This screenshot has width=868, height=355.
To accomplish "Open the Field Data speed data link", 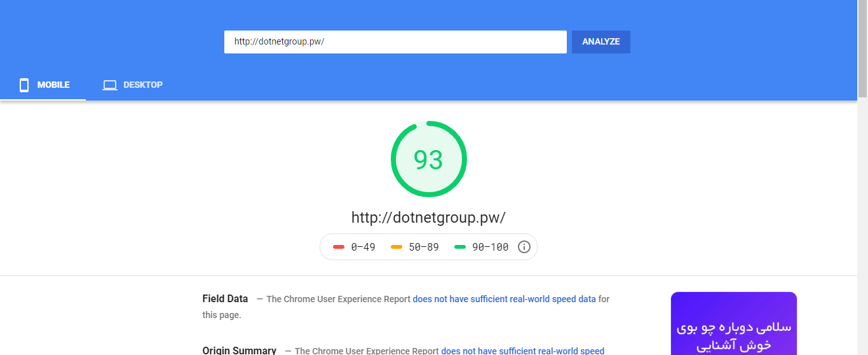I will [x=505, y=299].
